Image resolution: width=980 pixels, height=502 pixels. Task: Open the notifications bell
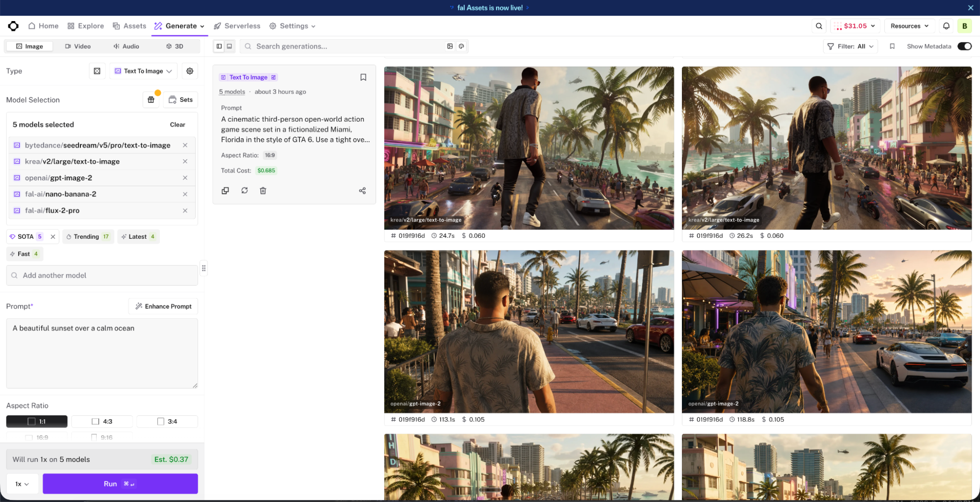[946, 26]
